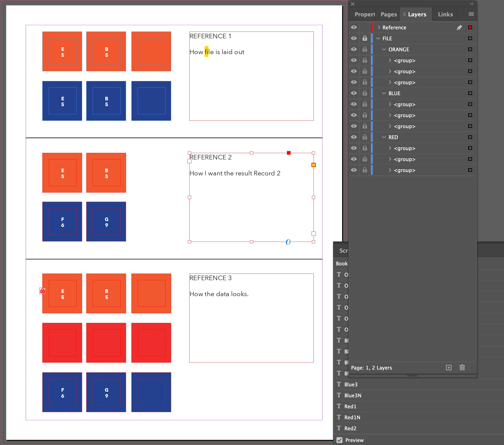Click the Create New Layer icon

pyautogui.click(x=448, y=367)
